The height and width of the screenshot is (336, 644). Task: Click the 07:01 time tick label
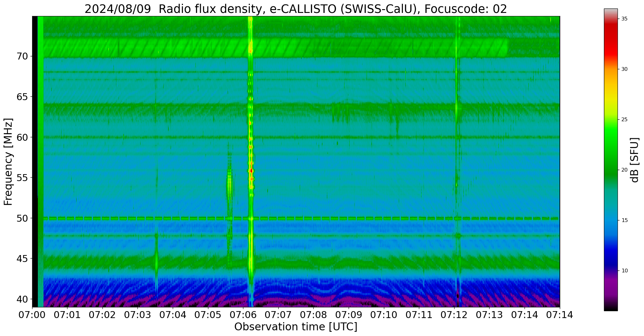point(67,315)
